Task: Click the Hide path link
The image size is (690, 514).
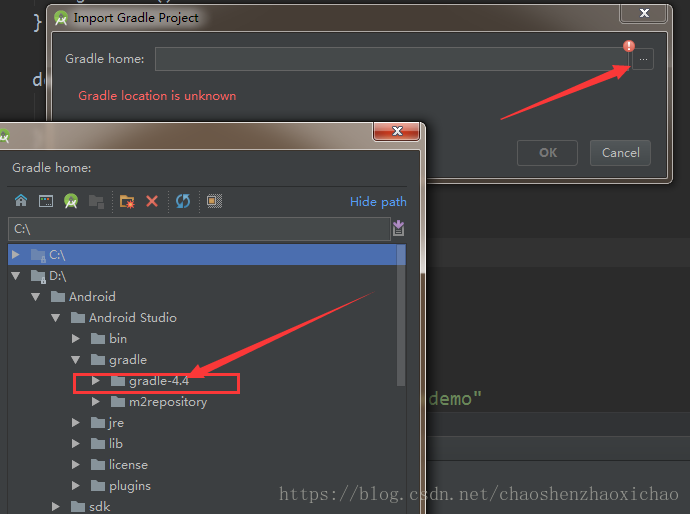Action: click(x=378, y=202)
